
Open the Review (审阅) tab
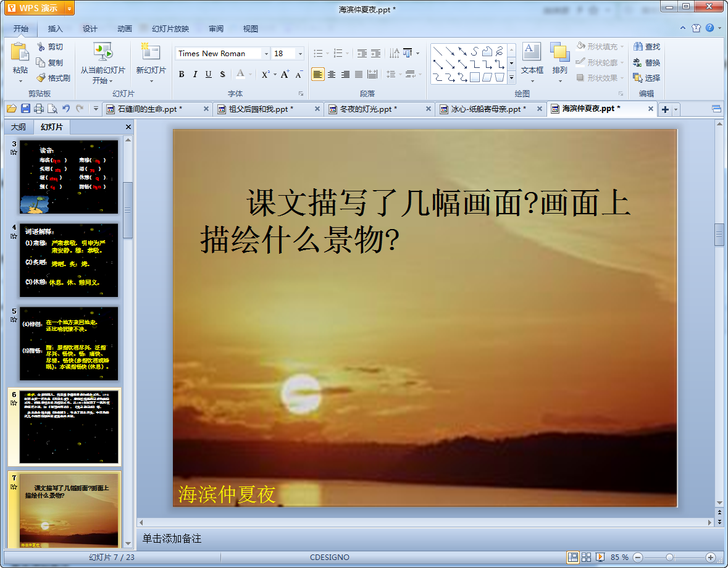pos(216,29)
